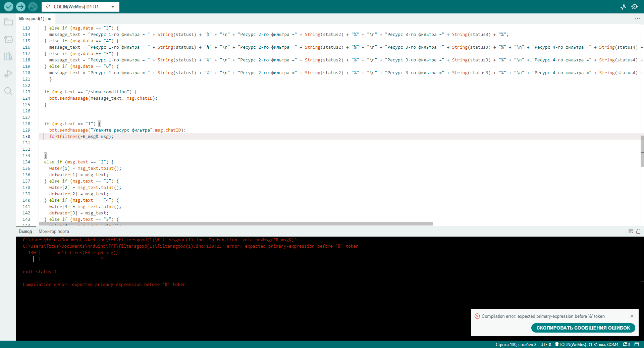Viewport: 644px width, 348px height.
Task: Open the Serial Monitor magnifier icon
Action: point(635,7)
